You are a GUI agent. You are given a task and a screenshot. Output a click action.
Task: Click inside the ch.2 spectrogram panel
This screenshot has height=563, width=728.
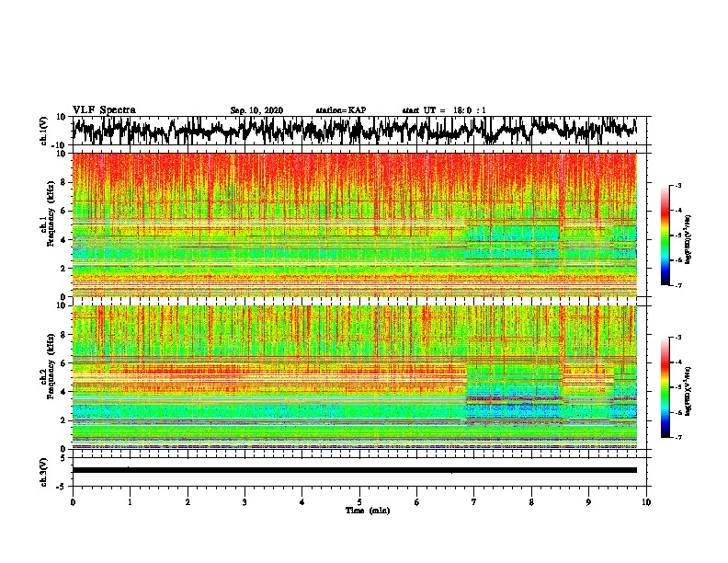354,377
